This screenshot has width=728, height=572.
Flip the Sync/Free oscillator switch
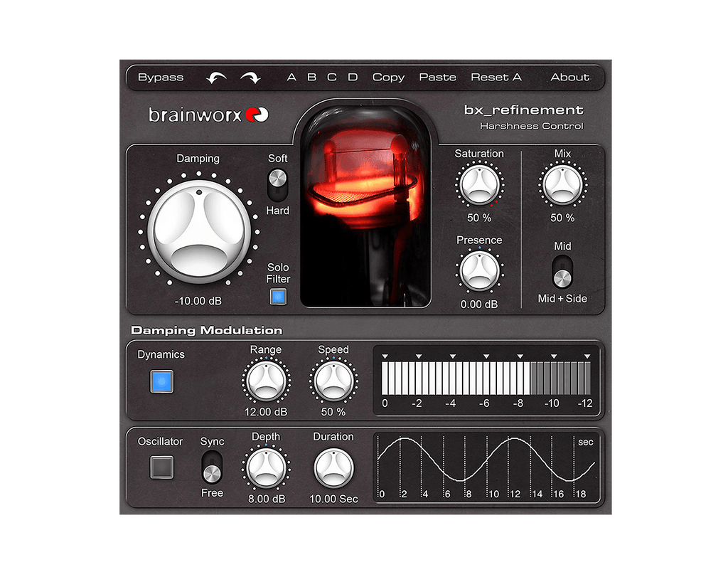coord(212,468)
